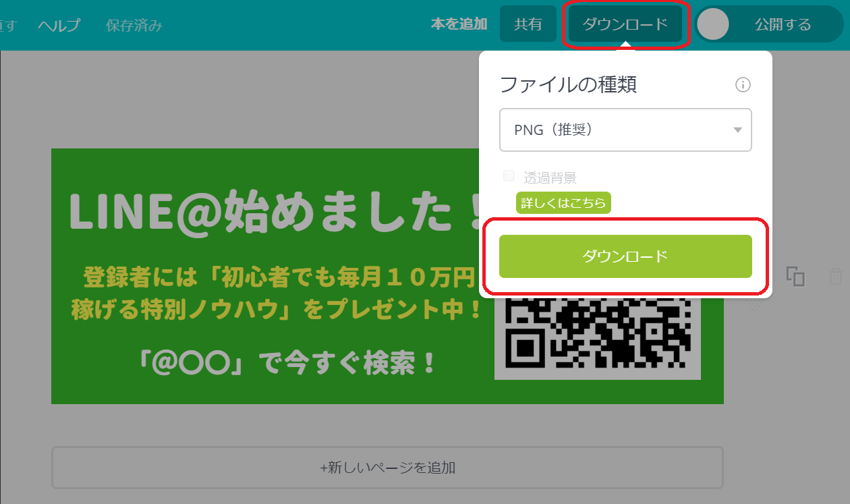
Task: Select the QR code image in the design
Action: pyautogui.click(x=598, y=338)
